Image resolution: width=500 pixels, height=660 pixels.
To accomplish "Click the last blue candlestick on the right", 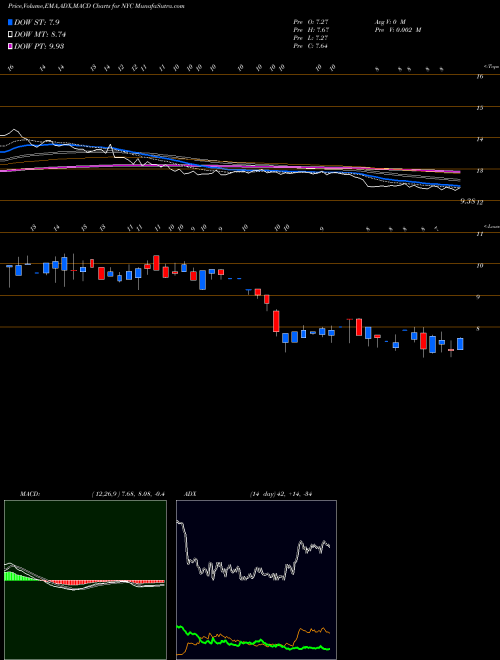I will tap(460, 344).
